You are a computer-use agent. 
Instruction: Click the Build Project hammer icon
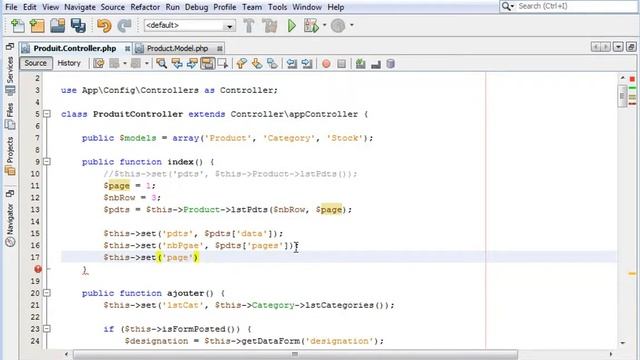[249, 26]
